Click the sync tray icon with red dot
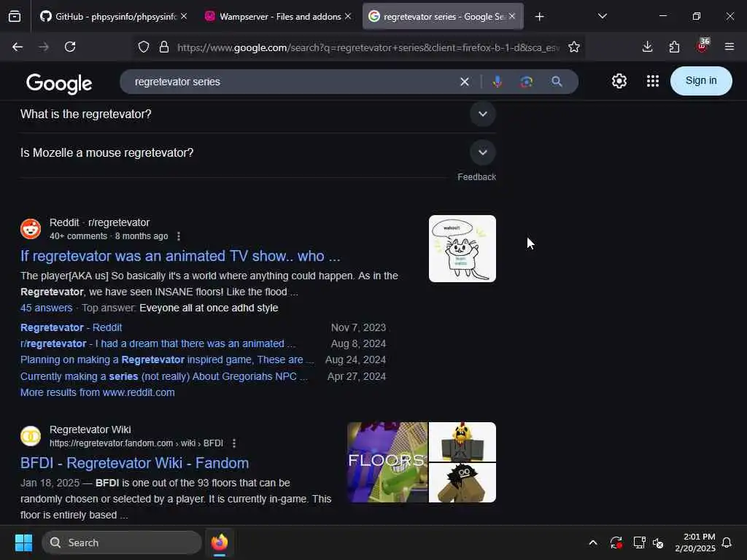The width and height of the screenshot is (747, 560). pos(616,542)
